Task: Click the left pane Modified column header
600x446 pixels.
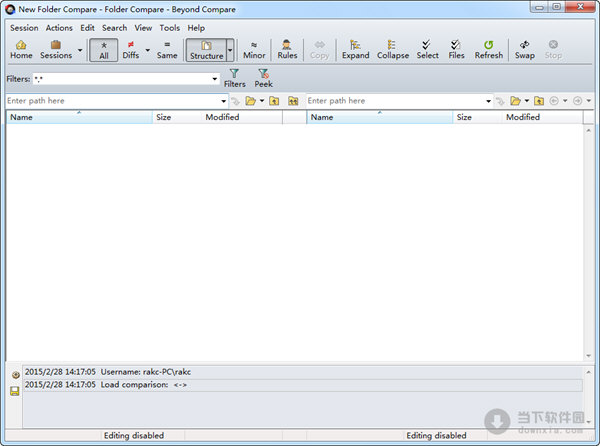Action: coord(222,117)
